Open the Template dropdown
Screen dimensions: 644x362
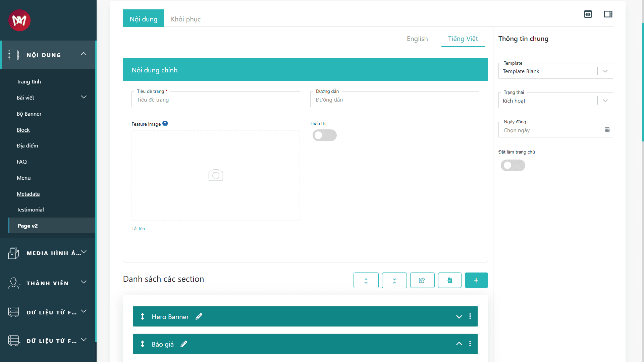(x=555, y=71)
